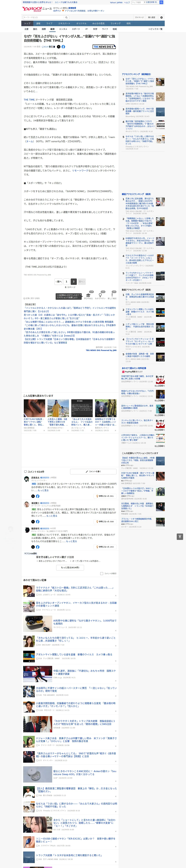The image size is (186, 868).
Task: Click the ログイン link
Action: pos(57,11)
